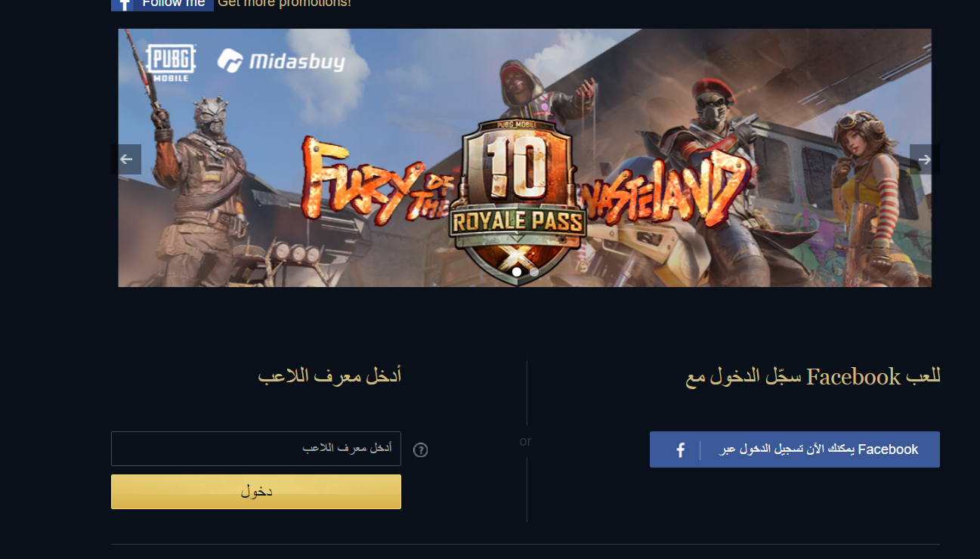Select the second carousel indicator dot
Viewport: 980px width, 559px height.
tap(534, 272)
